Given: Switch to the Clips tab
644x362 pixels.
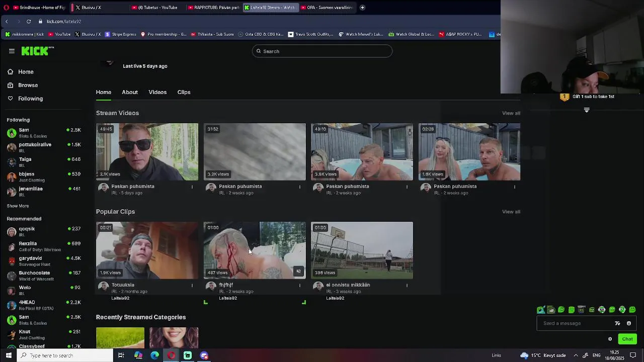Looking at the screenshot, I should (184, 93).
